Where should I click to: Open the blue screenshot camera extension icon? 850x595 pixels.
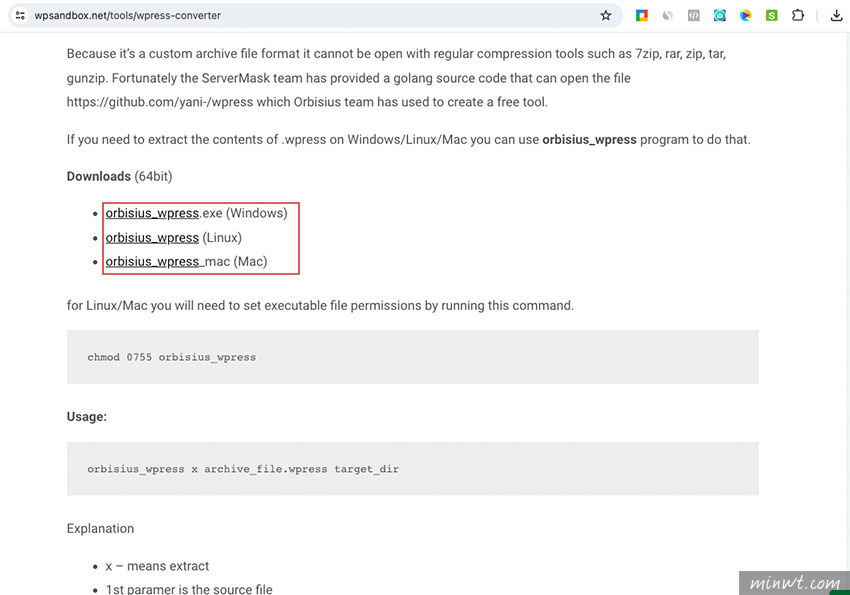point(719,15)
